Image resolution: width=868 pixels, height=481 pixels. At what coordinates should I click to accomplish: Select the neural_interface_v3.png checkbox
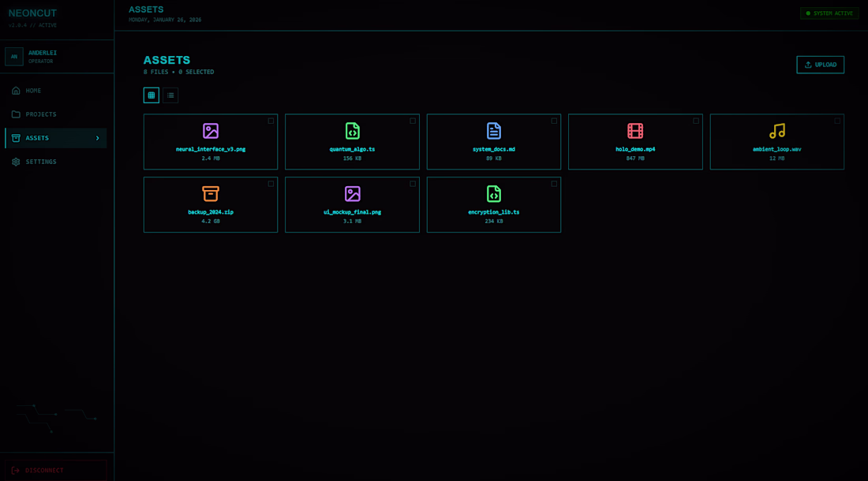pos(271,121)
